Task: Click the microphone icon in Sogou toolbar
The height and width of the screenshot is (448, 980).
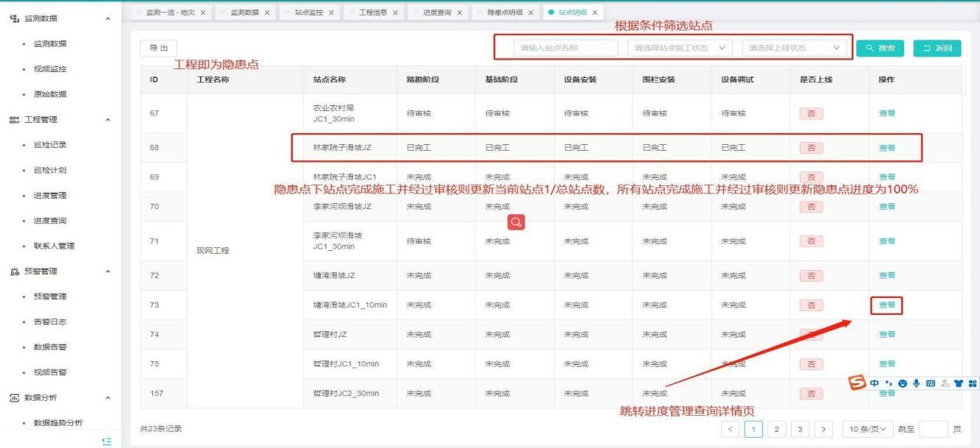Action: pyautogui.click(x=917, y=383)
